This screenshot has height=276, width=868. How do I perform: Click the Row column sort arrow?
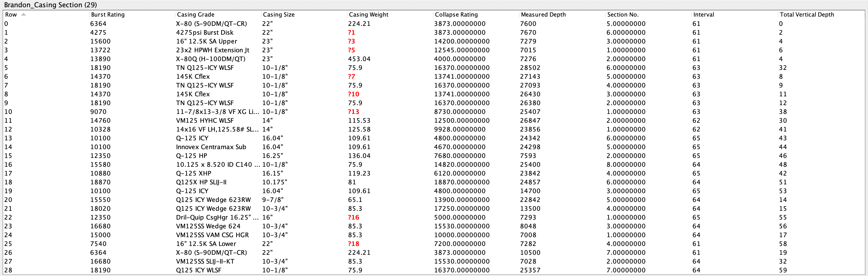[x=23, y=14]
